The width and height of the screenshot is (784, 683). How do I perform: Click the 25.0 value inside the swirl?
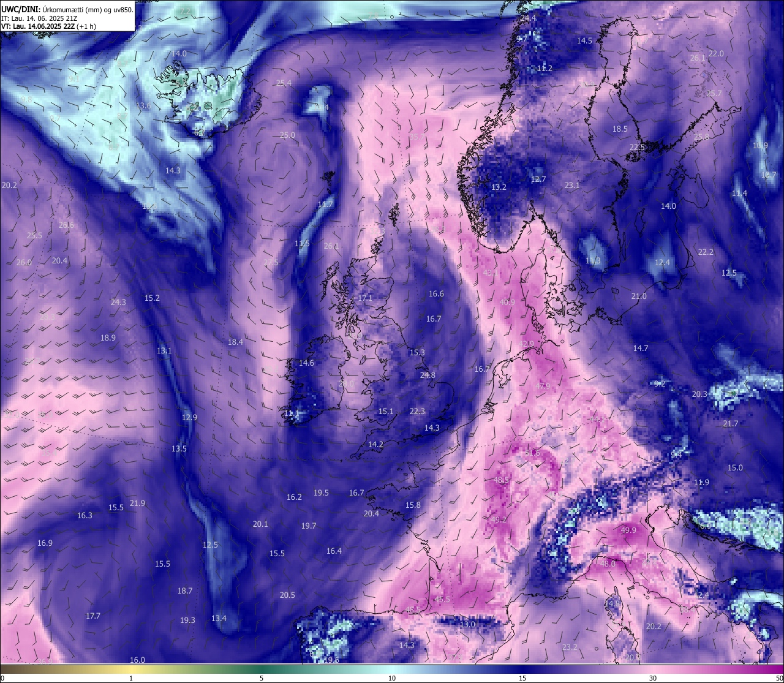(287, 135)
